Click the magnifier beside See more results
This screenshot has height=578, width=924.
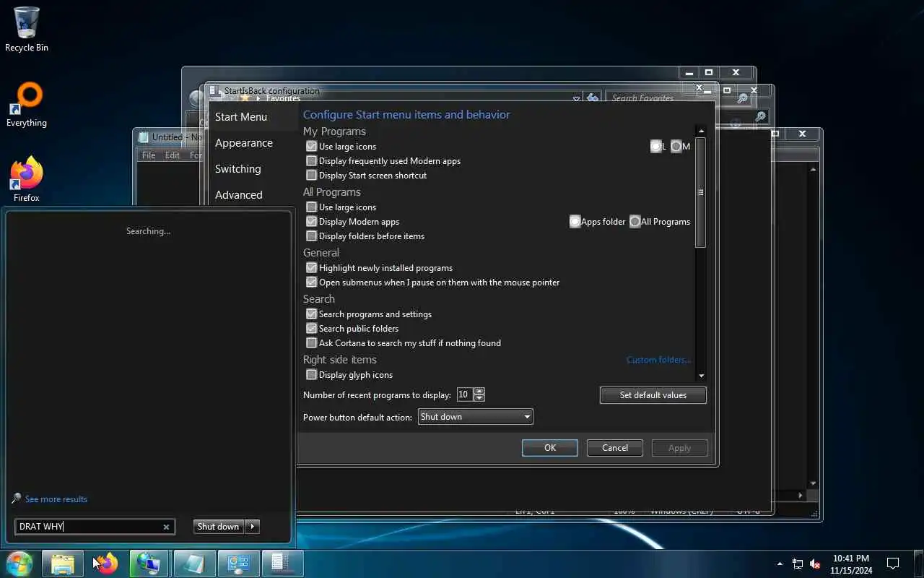point(17,499)
